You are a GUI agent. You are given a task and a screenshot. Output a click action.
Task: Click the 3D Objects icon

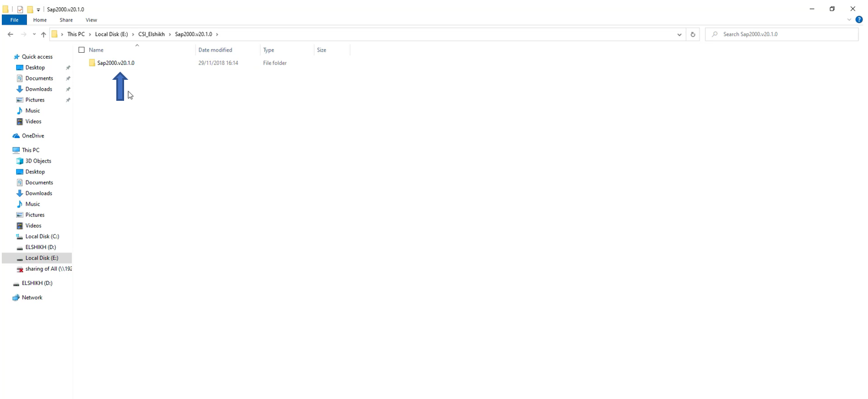point(20,161)
